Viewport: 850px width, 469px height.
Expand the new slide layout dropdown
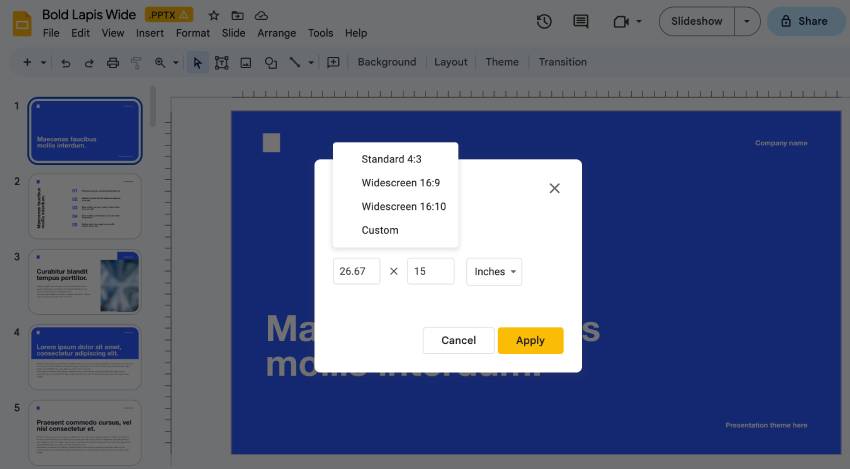pyautogui.click(x=43, y=62)
